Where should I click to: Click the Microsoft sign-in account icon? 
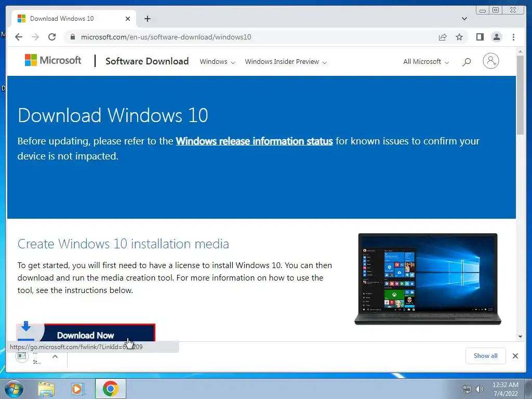[x=490, y=61]
